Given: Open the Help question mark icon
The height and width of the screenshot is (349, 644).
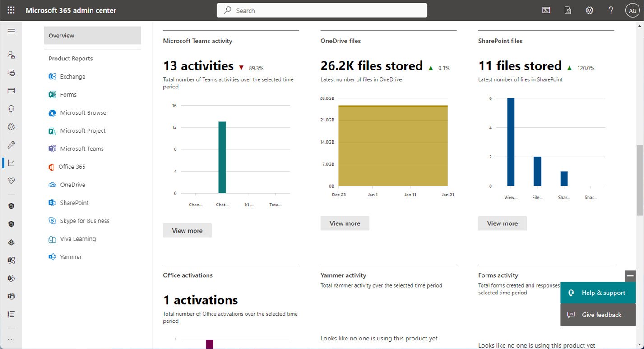Looking at the screenshot, I should pyautogui.click(x=611, y=10).
